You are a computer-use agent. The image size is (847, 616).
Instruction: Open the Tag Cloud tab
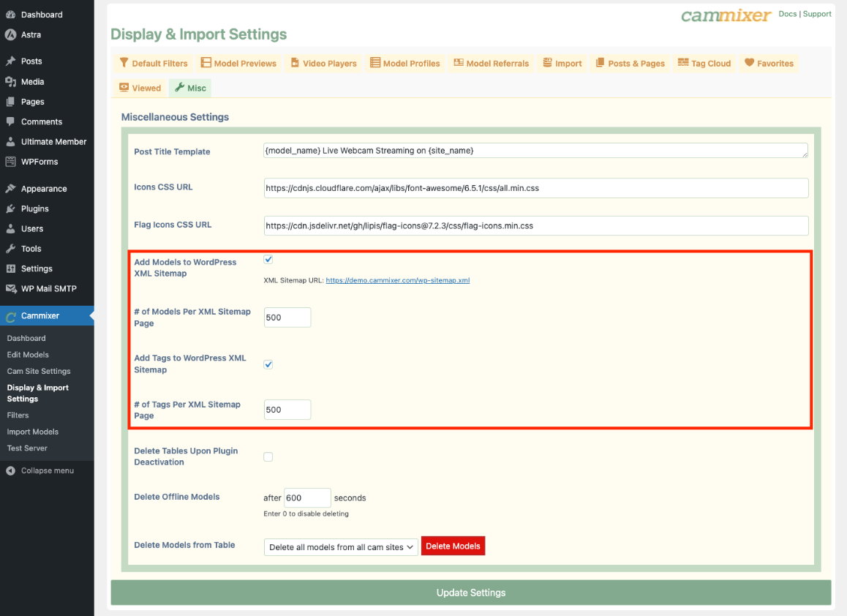[704, 63]
